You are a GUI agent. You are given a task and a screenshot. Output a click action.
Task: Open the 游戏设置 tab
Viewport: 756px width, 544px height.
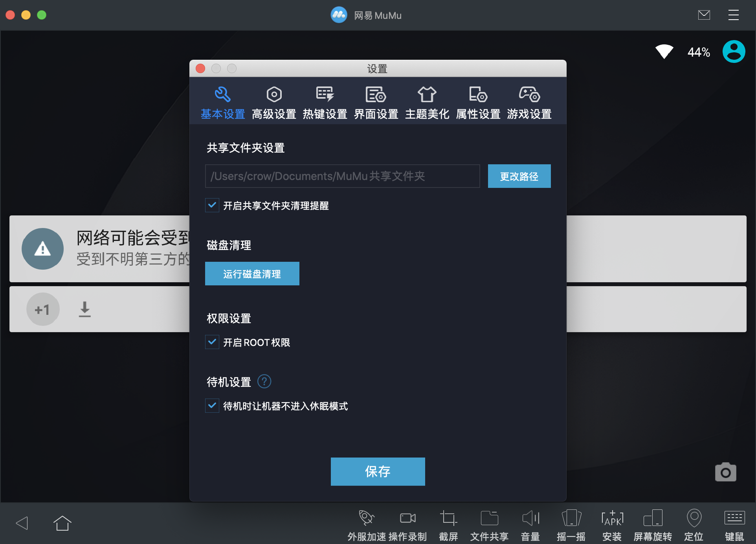click(529, 103)
